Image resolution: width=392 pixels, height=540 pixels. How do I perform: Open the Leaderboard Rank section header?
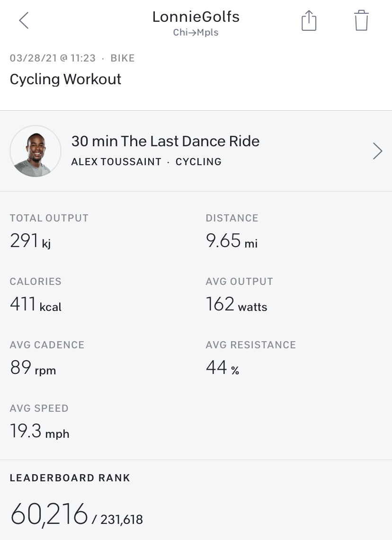tap(70, 478)
